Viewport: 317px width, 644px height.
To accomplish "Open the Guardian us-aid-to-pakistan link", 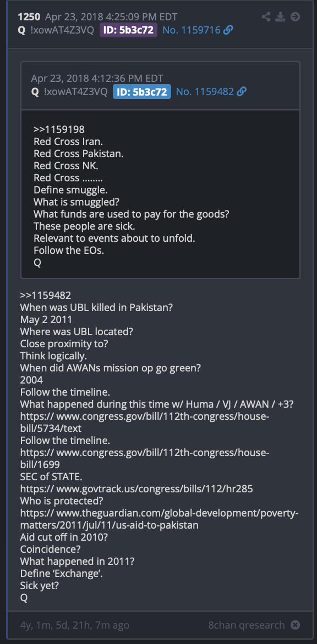I will [x=160, y=519].
